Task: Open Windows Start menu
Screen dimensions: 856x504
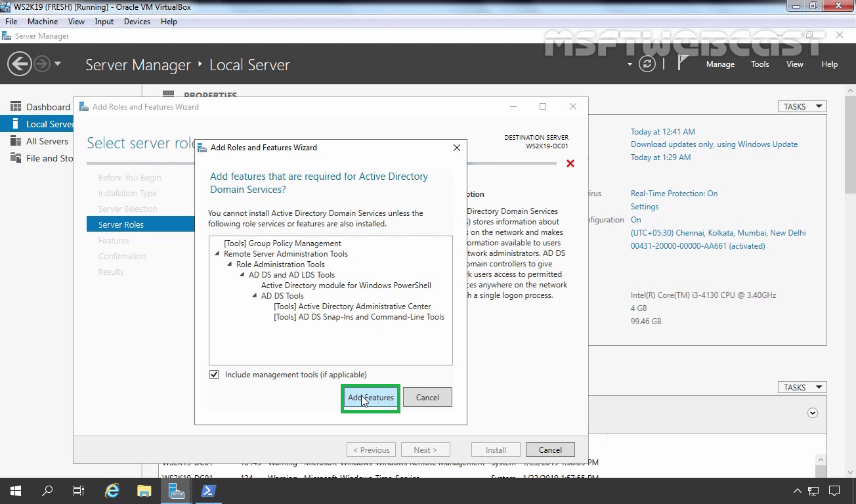Action: 16,491
